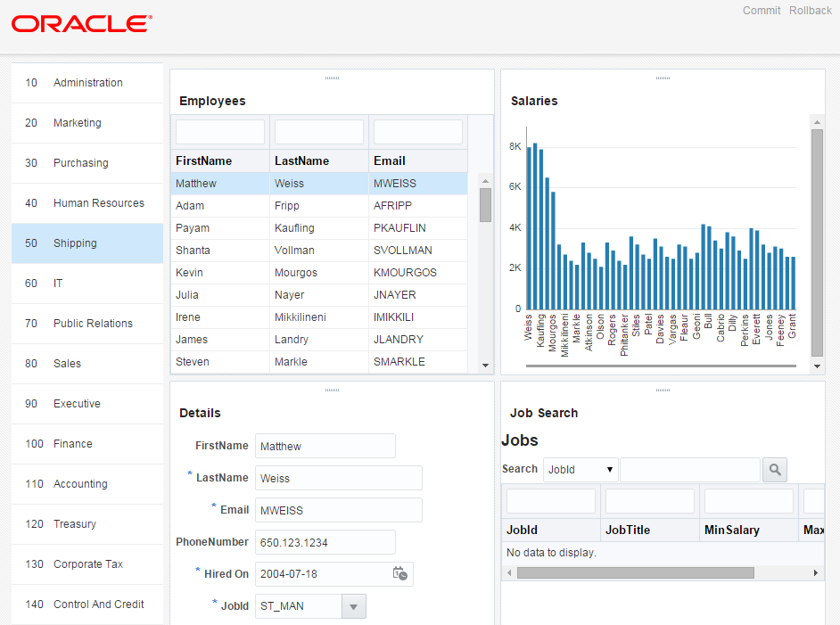The width and height of the screenshot is (840, 625).
Task: Open the Hired On calendar picker
Action: 399,573
